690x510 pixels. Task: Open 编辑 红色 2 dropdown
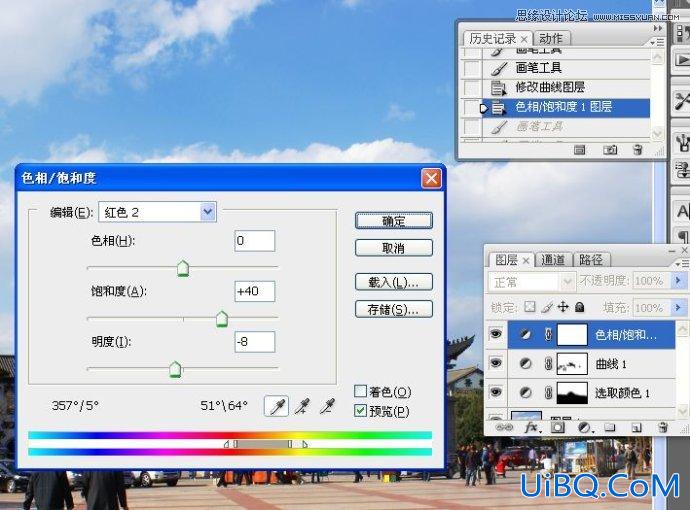point(208,212)
